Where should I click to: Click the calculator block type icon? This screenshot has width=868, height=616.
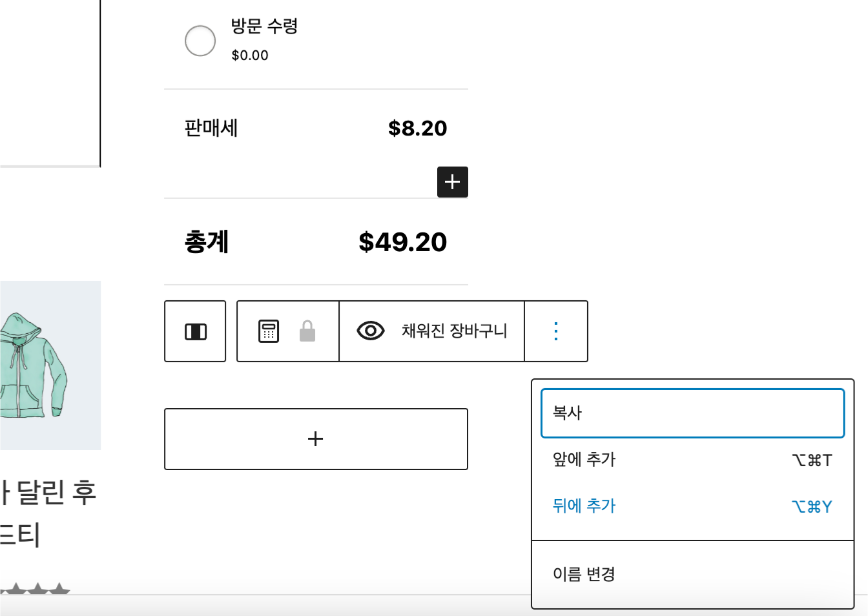click(269, 331)
